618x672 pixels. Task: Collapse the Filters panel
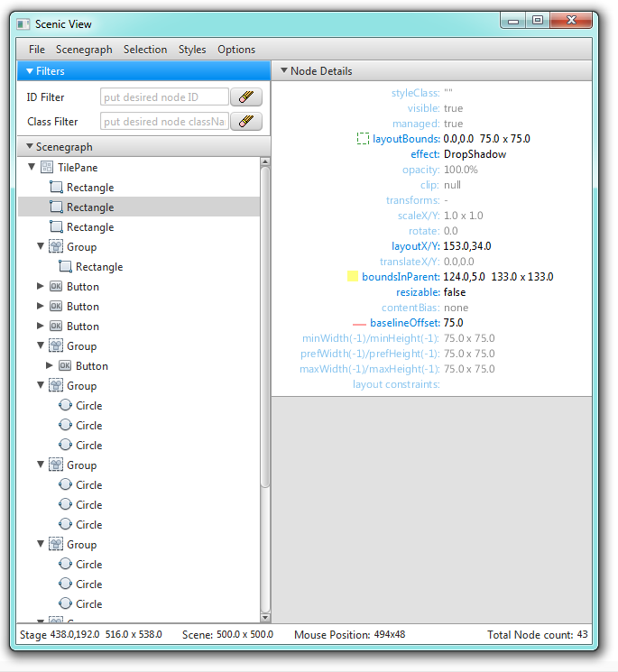coord(30,71)
